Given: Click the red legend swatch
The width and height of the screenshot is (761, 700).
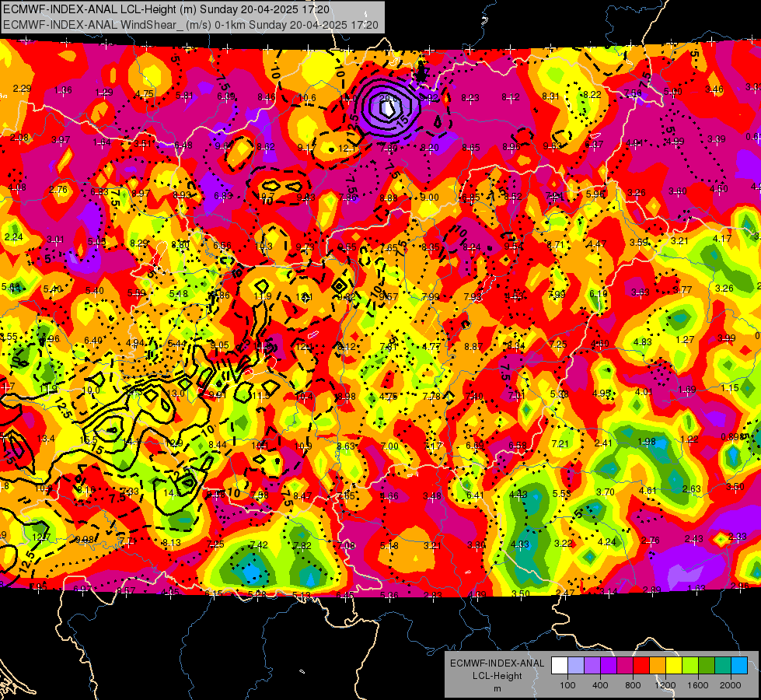Looking at the screenshot, I should [x=641, y=666].
